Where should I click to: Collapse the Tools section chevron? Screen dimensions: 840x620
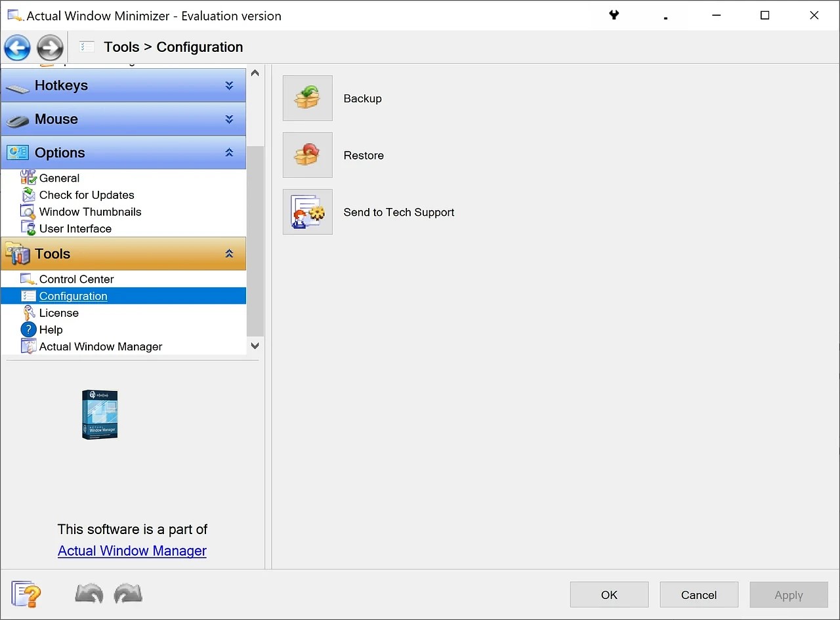pos(229,253)
